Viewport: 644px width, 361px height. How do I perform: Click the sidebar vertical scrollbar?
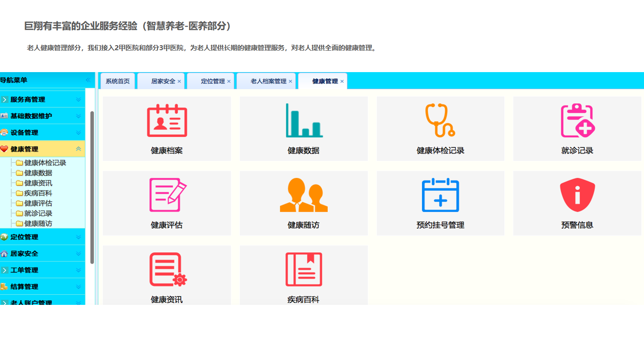(x=92, y=187)
